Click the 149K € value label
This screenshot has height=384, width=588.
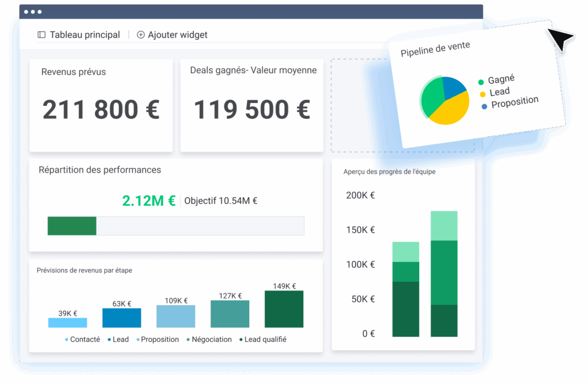pyautogui.click(x=284, y=286)
